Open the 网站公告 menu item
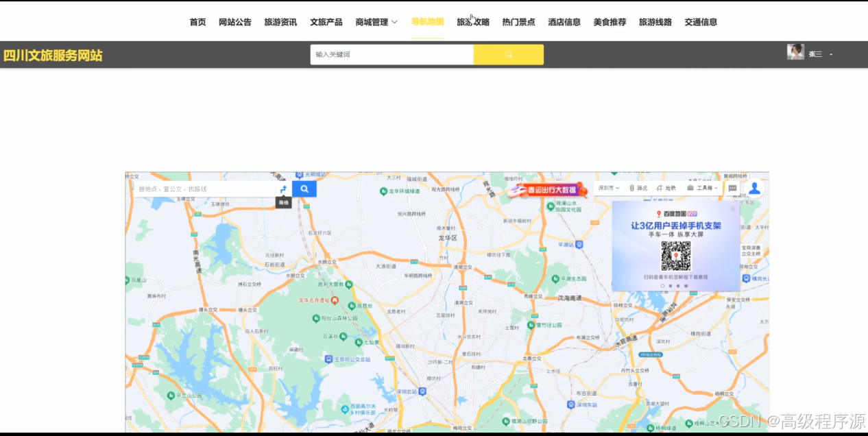 tap(235, 22)
